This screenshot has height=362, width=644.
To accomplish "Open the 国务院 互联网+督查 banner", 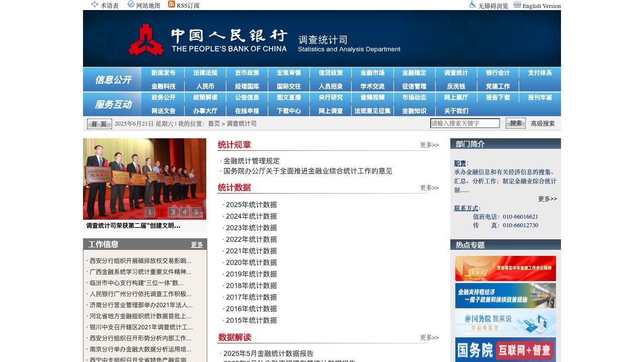I will (506, 350).
